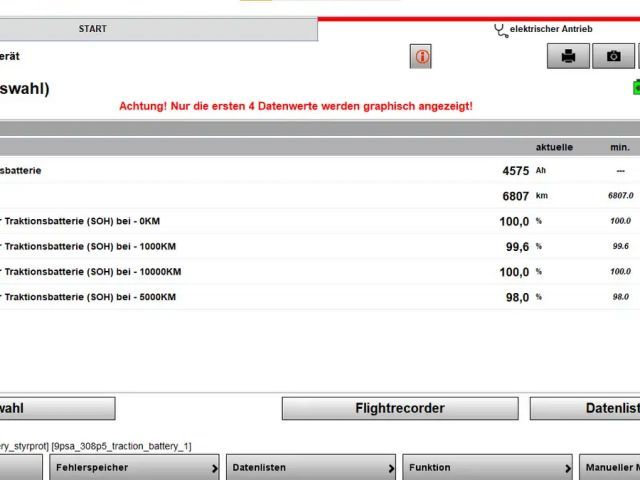Start the Flightrecorder

400,408
